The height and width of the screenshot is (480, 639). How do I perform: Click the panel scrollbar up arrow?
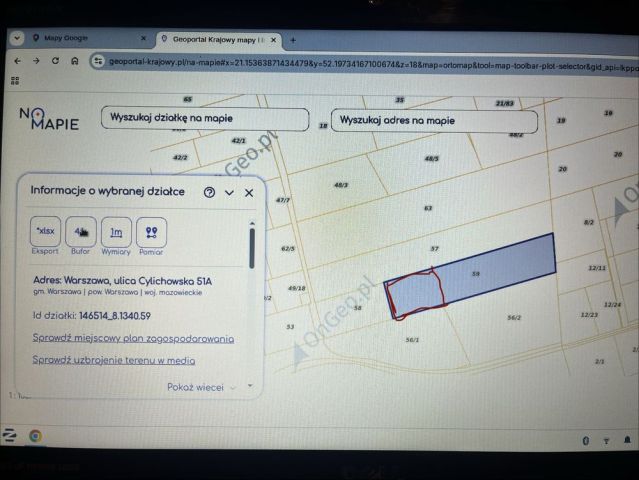[x=252, y=223]
